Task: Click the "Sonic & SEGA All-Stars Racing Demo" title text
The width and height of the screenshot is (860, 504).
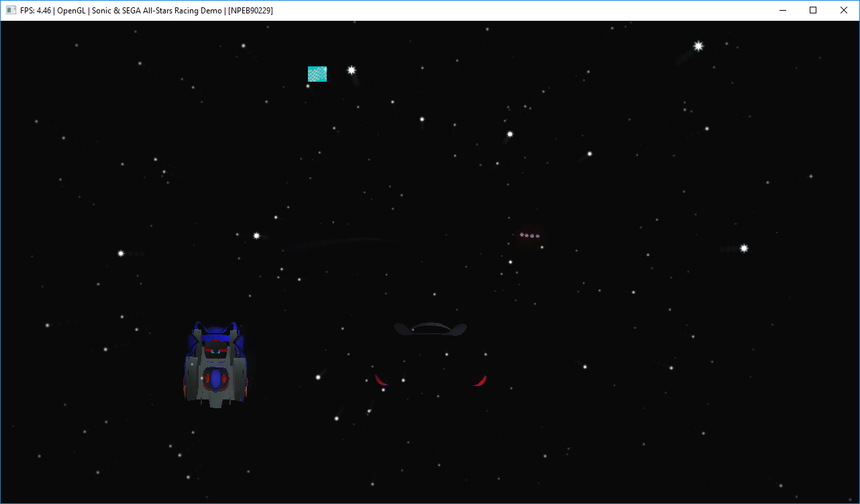Action: pos(158,11)
